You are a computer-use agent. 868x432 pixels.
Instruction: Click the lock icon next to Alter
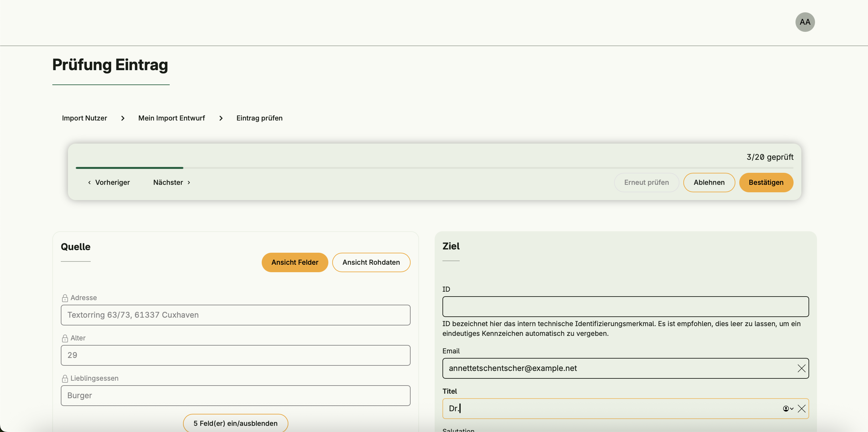65,338
